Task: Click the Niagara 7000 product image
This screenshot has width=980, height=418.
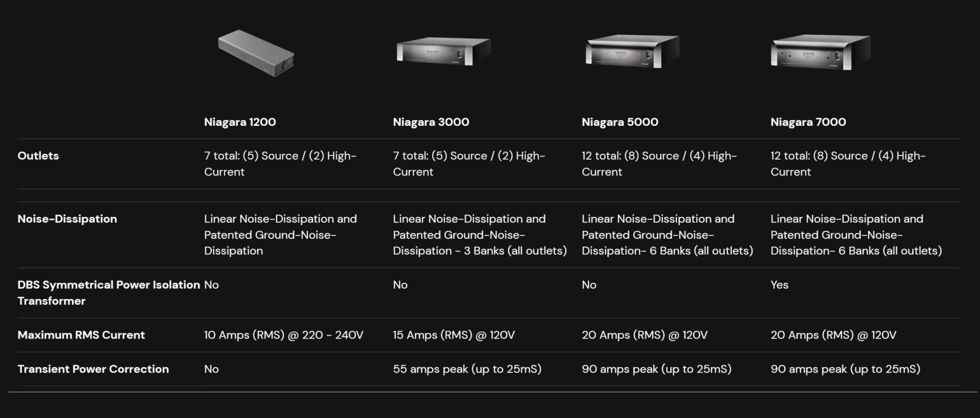Action: point(821,52)
